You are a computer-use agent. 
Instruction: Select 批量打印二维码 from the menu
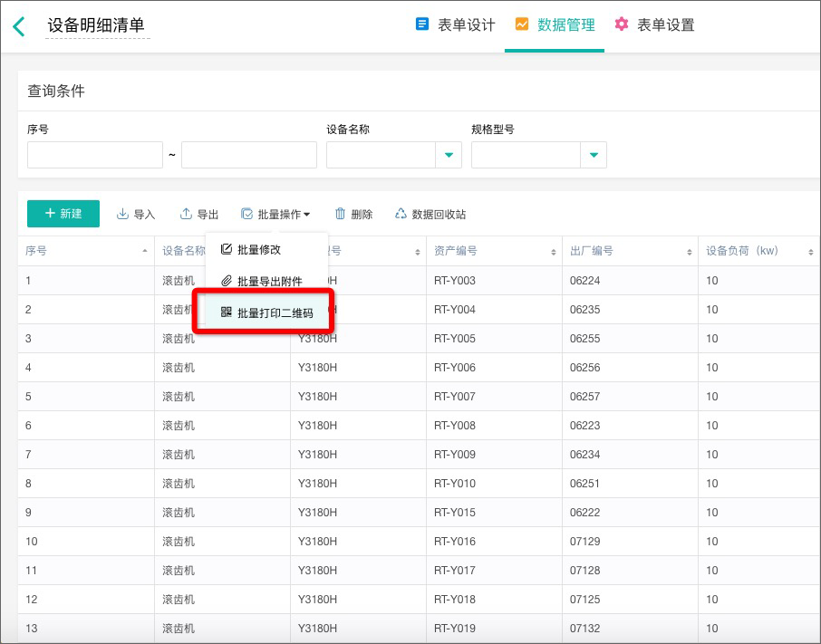266,312
